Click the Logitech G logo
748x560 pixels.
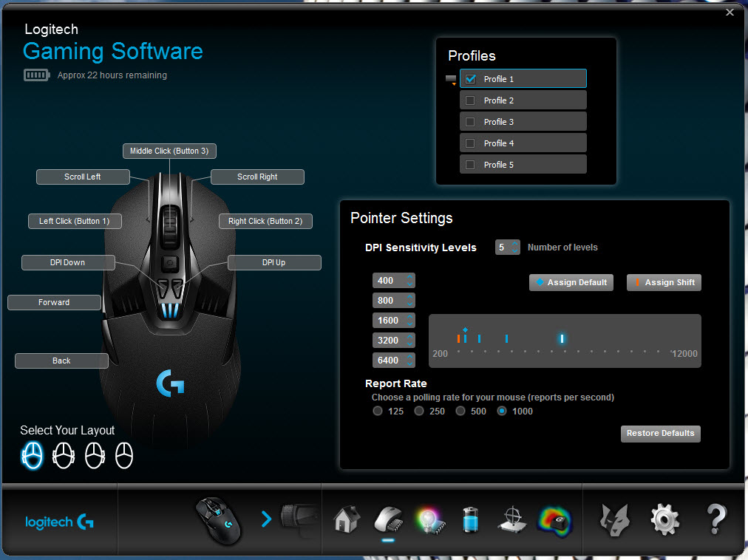click(x=59, y=522)
